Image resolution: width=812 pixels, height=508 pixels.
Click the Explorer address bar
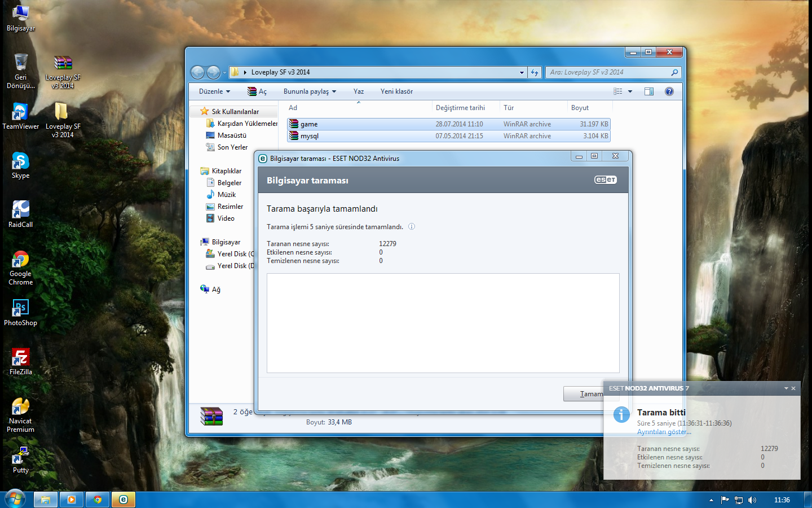(377, 72)
